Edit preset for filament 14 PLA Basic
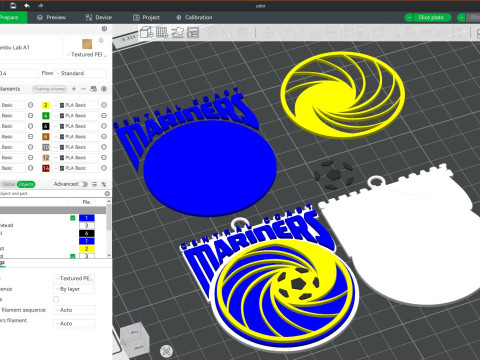Screen dimensions: 480x360 coord(104,168)
